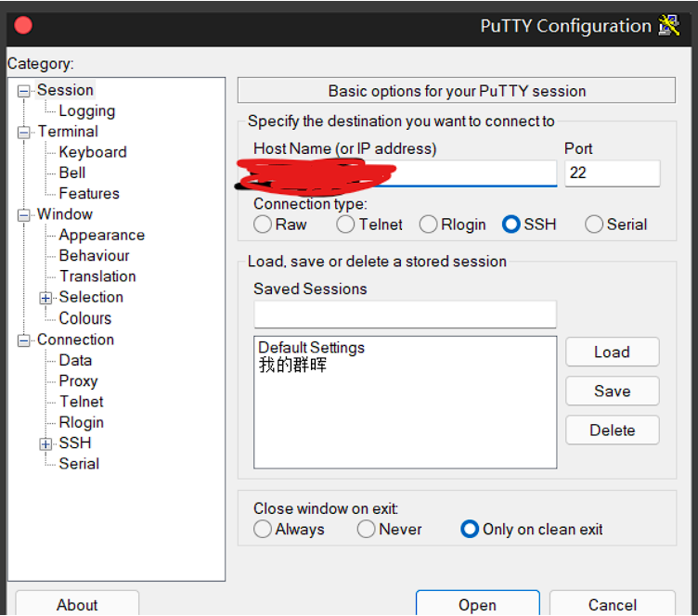Open the Session category
Image resolution: width=698 pixels, height=616 pixels.
click(65, 90)
